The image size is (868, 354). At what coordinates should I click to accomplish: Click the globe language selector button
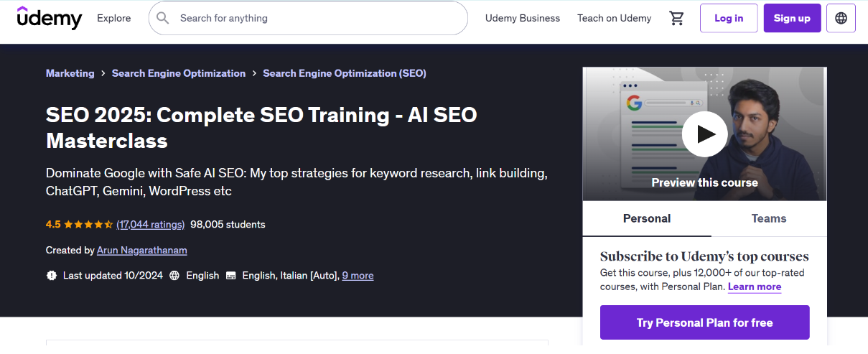[841, 18]
